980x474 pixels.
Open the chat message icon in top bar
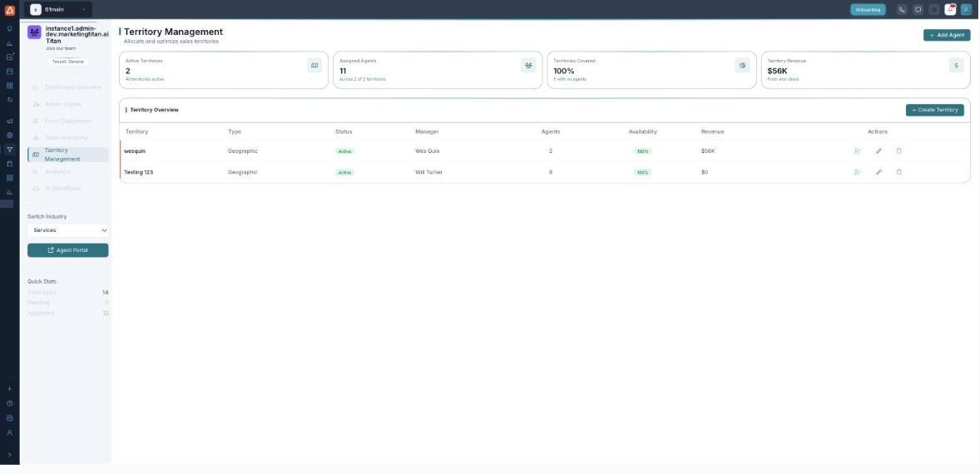[918, 9]
